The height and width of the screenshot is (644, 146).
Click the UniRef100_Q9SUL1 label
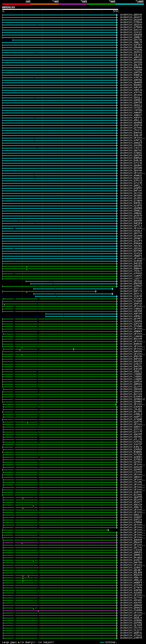[131, 98]
